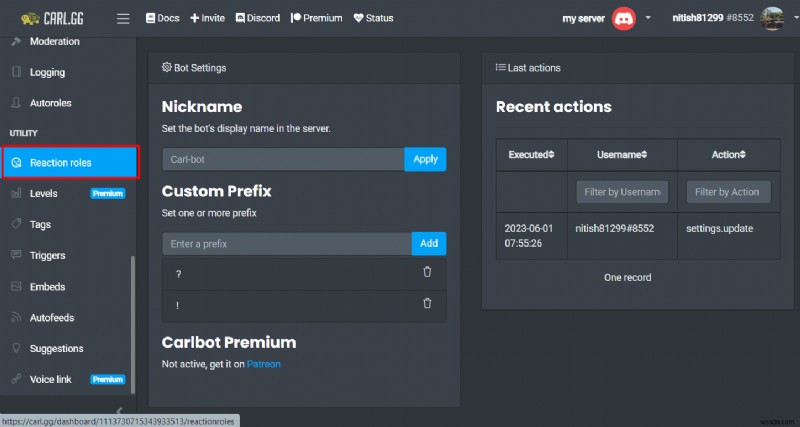Click the Nickname input field
The image size is (800, 427).
(283, 159)
